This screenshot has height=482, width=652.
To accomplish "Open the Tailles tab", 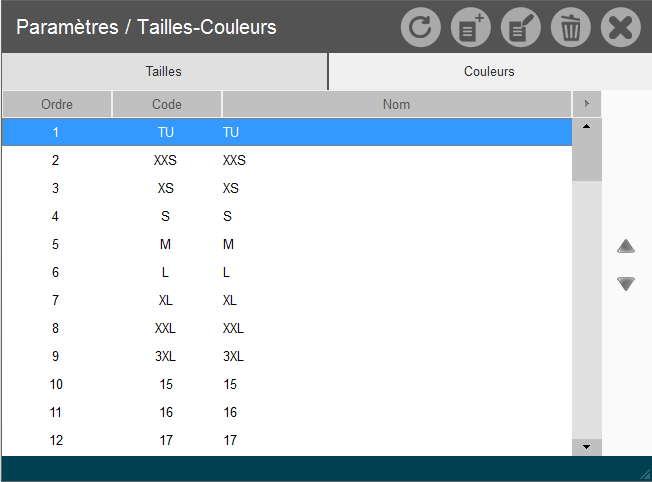I will [164, 72].
